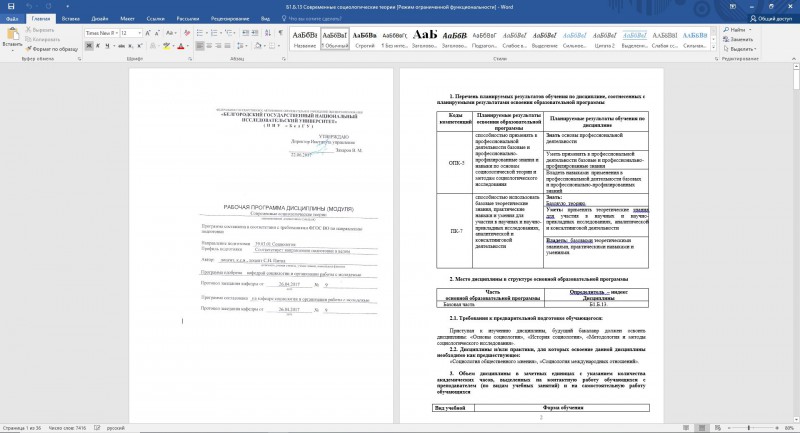Open the multilevel list dropdown
The width and height of the screenshot is (800, 433).
(x=234, y=33)
